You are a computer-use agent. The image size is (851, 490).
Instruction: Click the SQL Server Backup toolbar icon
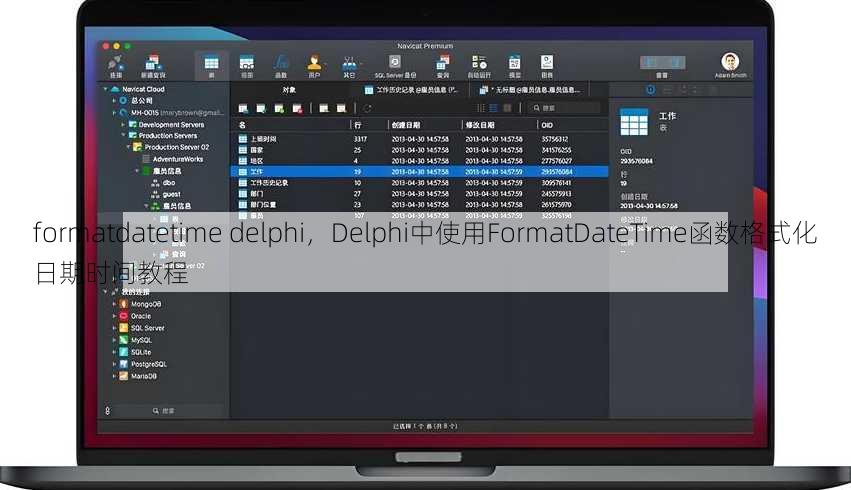point(395,66)
